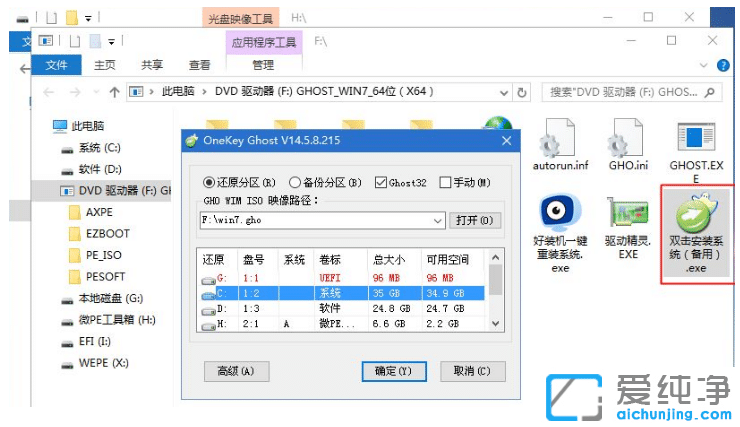The width and height of the screenshot is (740, 427).
Task: Select 本地磁盘 (G:) in the navigation tree
Action: coord(111,298)
